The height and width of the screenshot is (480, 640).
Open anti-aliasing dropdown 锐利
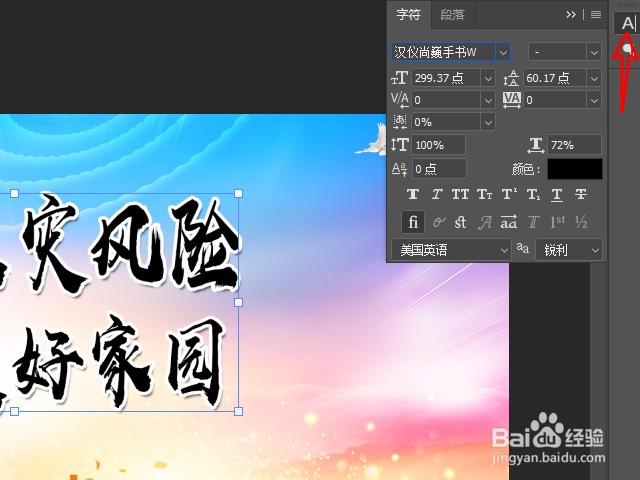(569, 250)
